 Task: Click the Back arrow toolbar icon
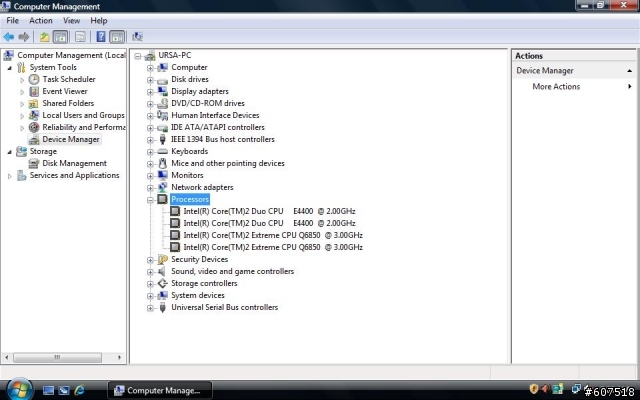click(9, 37)
